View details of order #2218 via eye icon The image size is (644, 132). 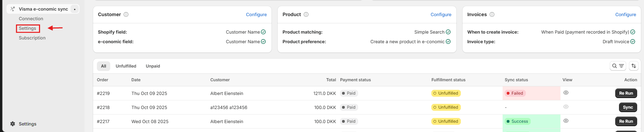pyautogui.click(x=566, y=107)
